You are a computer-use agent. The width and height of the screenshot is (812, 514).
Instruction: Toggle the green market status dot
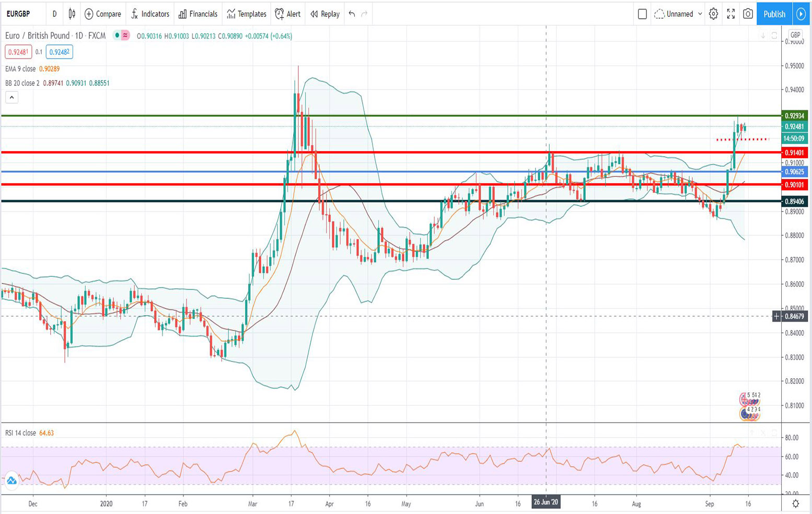click(x=117, y=36)
